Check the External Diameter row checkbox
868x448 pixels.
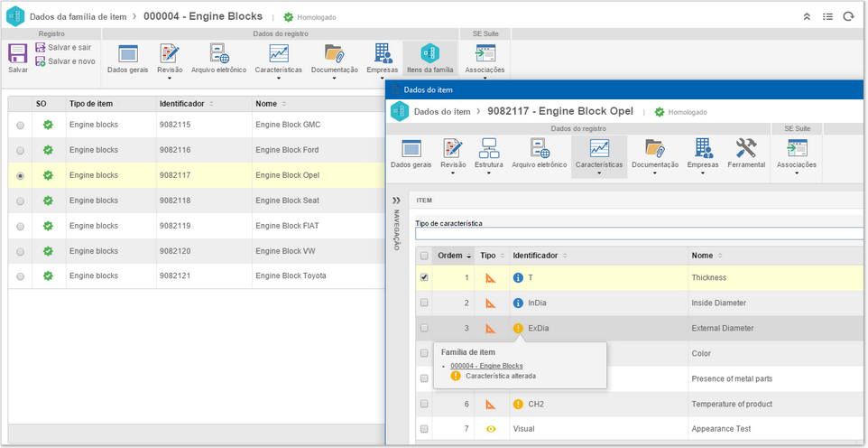[424, 328]
